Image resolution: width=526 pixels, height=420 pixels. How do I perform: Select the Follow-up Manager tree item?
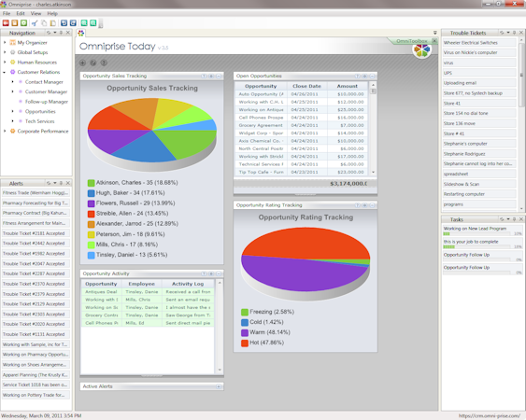(x=47, y=102)
